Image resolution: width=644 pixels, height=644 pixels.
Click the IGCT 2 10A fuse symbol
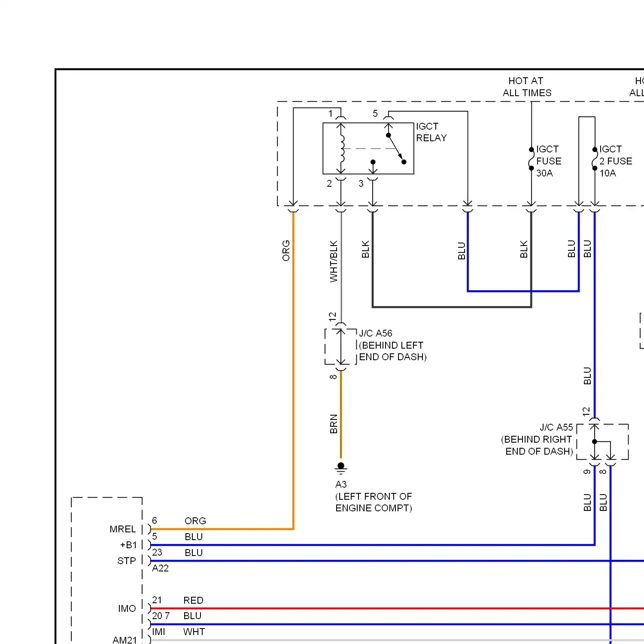tap(595, 159)
